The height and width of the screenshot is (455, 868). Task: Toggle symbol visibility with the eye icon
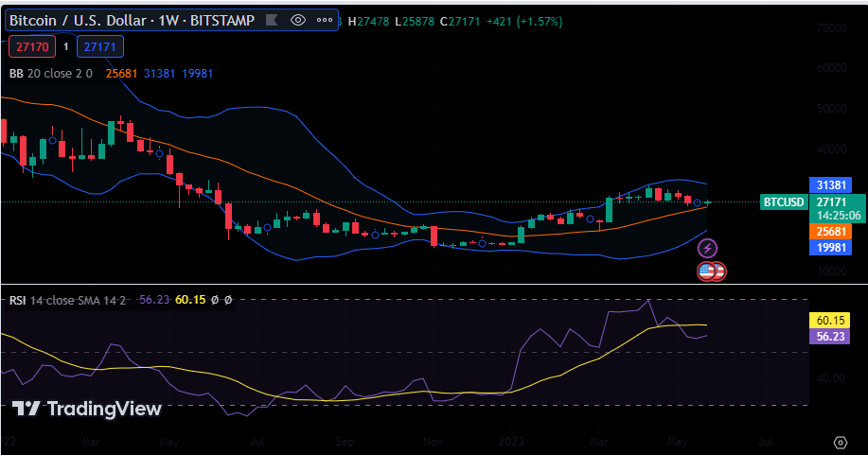[298, 19]
